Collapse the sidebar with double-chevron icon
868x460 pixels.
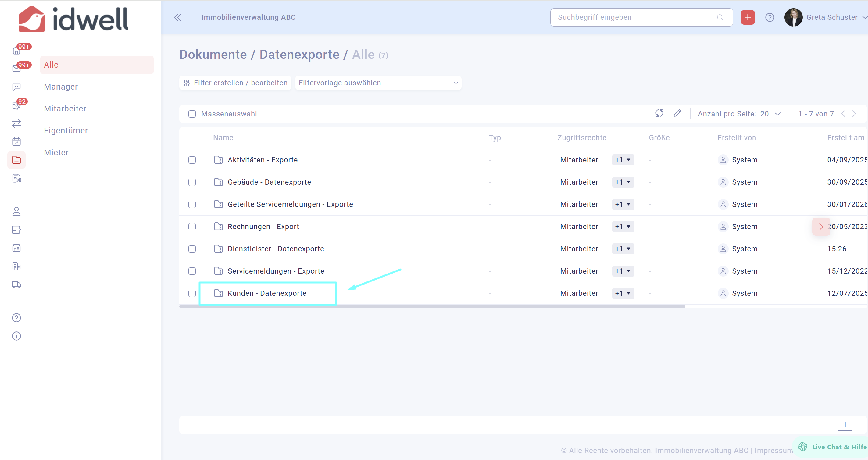click(177, 17)
